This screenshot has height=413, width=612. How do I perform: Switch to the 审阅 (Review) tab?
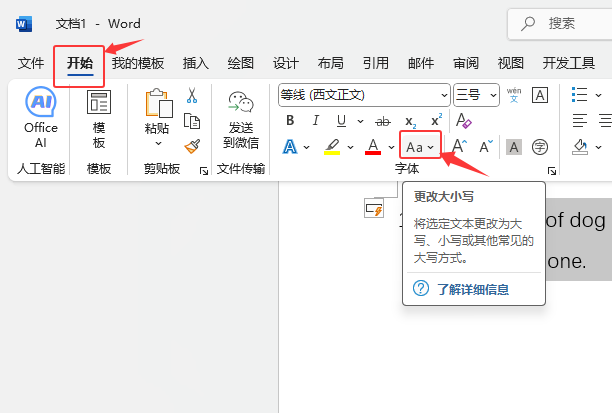click(x=466, y=63)
